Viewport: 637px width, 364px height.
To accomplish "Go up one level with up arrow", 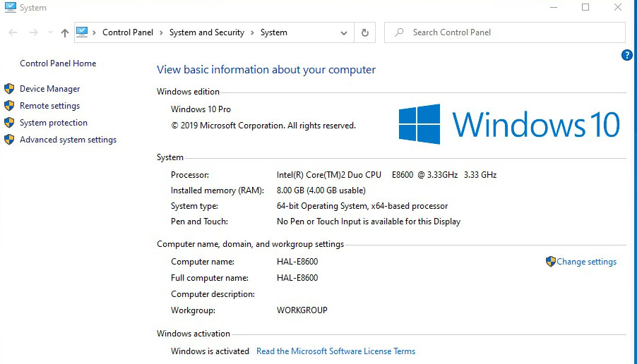I will (x=65, y=32).
